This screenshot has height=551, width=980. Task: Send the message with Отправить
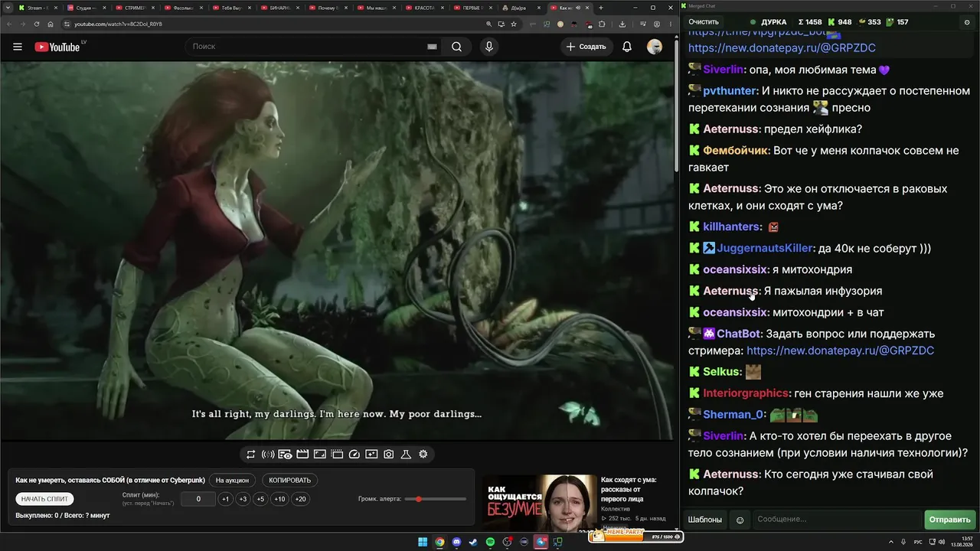pos(949,520)
